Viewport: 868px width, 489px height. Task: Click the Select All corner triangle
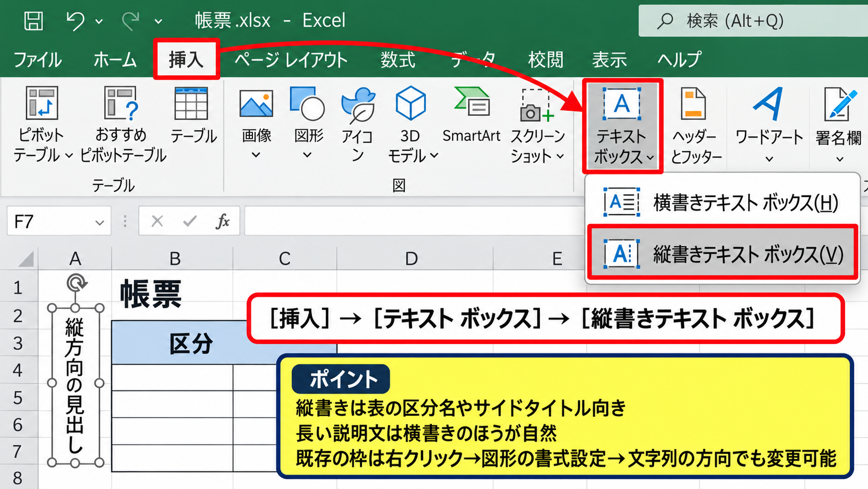[x=25, y=258]
